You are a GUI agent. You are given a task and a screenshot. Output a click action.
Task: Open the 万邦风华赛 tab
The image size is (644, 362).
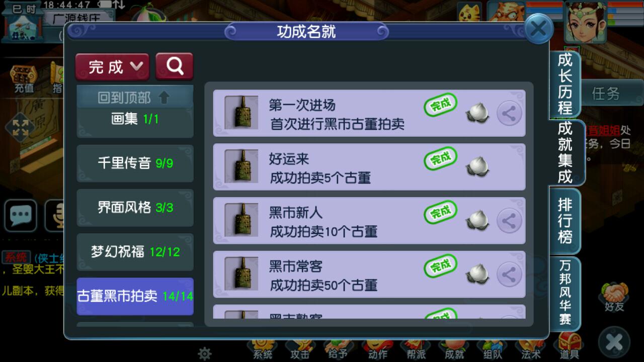click(x=565, y=292)
